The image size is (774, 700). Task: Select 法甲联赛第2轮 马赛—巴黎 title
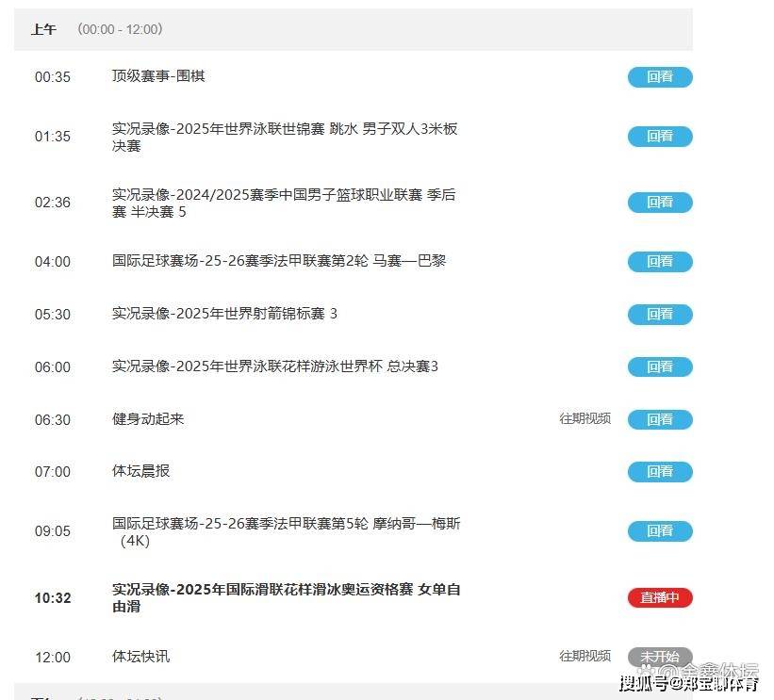[x=279, y=260]
